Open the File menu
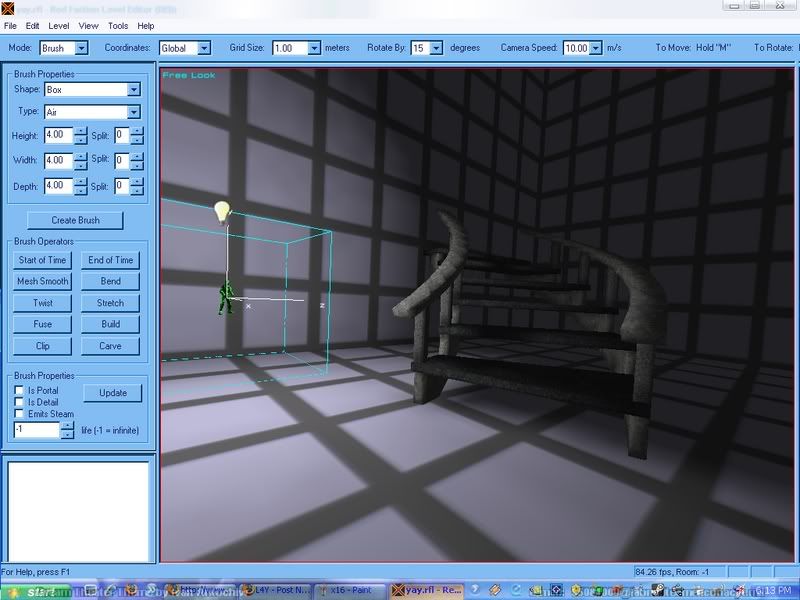The height and width of the screenshot is (600, 800). [x=10, y=26]
